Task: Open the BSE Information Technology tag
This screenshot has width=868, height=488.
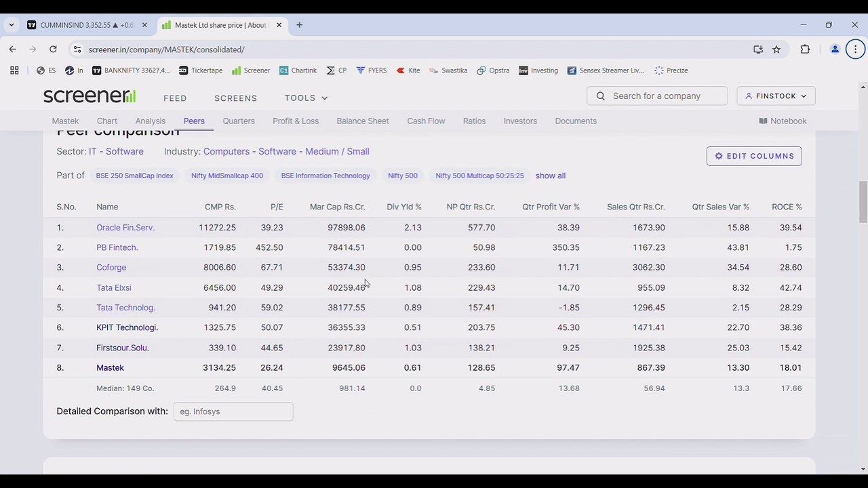Action: [x=325, y=176]
